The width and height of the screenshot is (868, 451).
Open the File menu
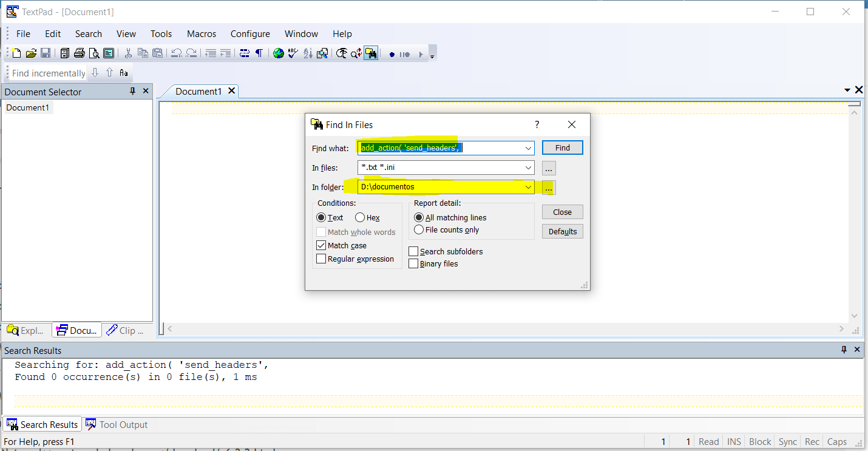point(23,34)
